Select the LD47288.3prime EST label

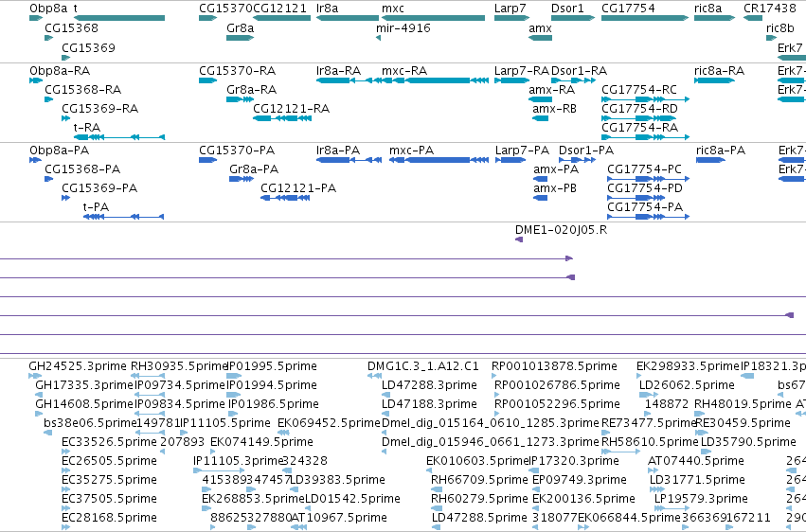(x=429, y=385)
